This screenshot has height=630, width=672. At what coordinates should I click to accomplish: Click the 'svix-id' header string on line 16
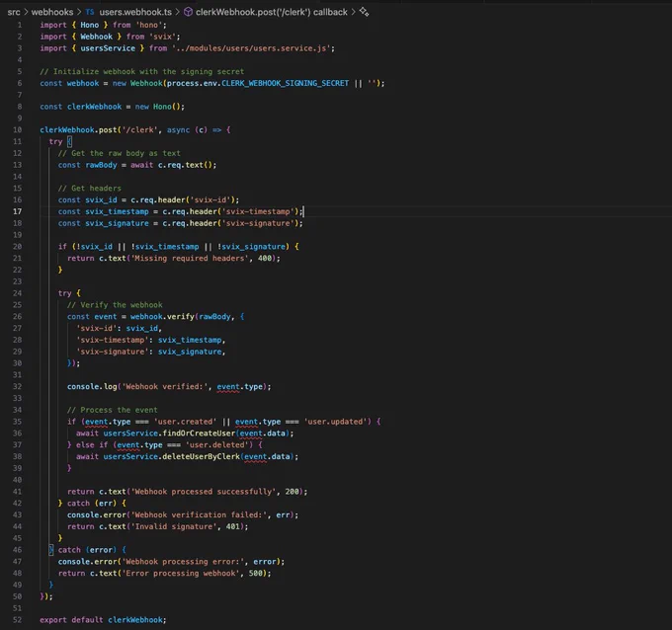(x=210, y=200)
